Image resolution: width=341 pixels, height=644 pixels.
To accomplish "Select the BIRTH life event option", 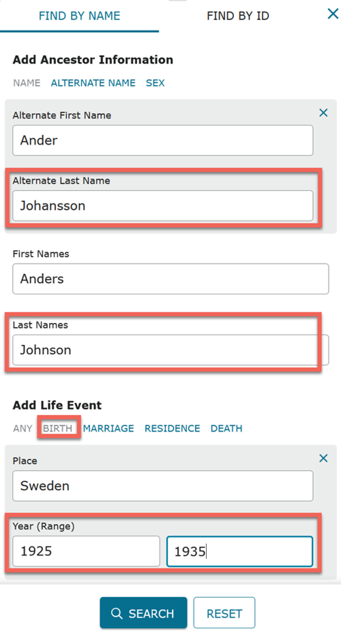I will coord(59,428).
